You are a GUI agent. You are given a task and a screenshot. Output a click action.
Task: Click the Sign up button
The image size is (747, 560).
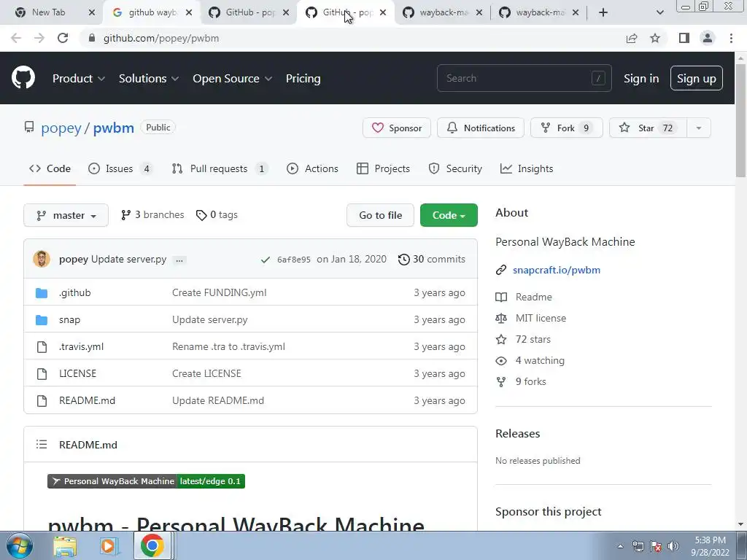pos(697,79)
